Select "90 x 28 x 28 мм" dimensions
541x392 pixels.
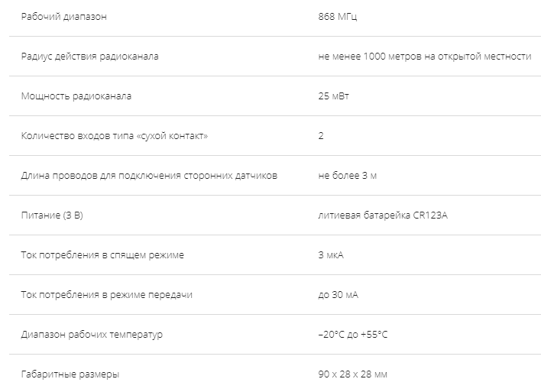tap(352, 374)
